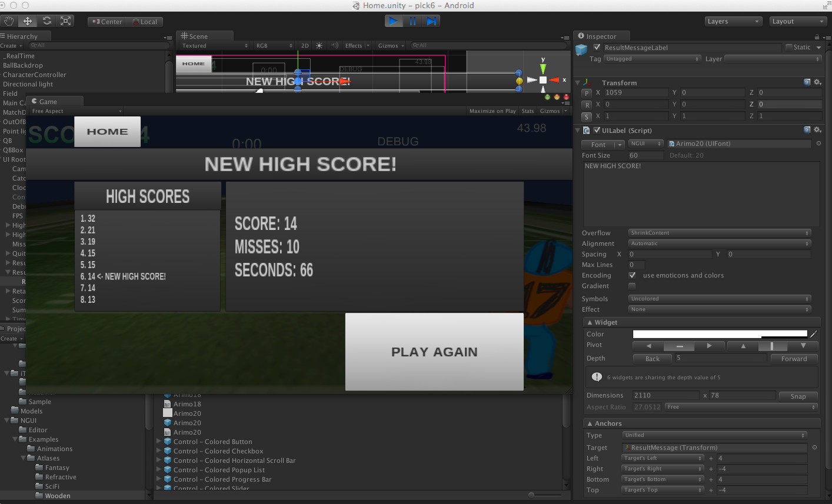Select the Scale tool in toolbar
832x504 pixels.
(x=66, y=21)
